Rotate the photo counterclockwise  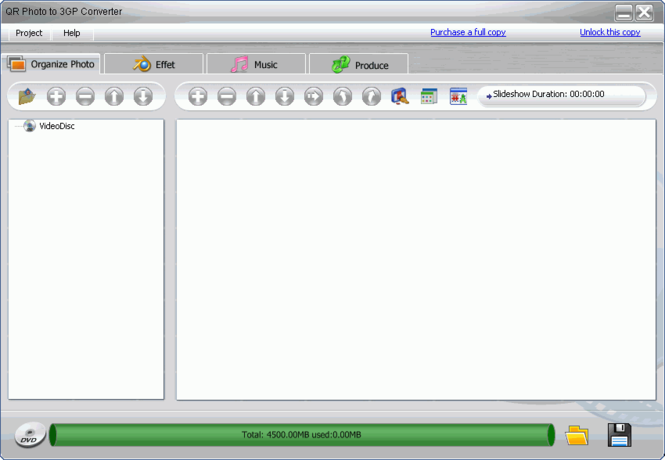point(342,96)
